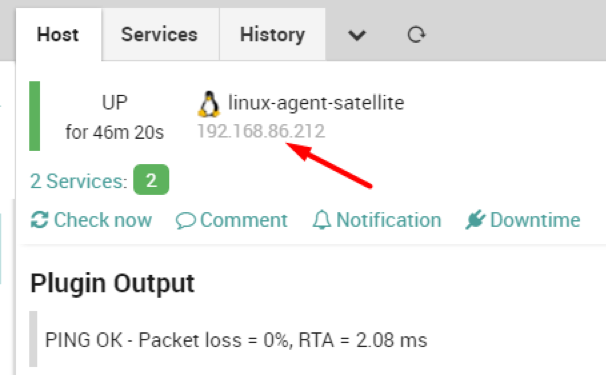This screenshot has height=375, width=606.
Task: Click the green UP state bar
Action: point(35,116)
